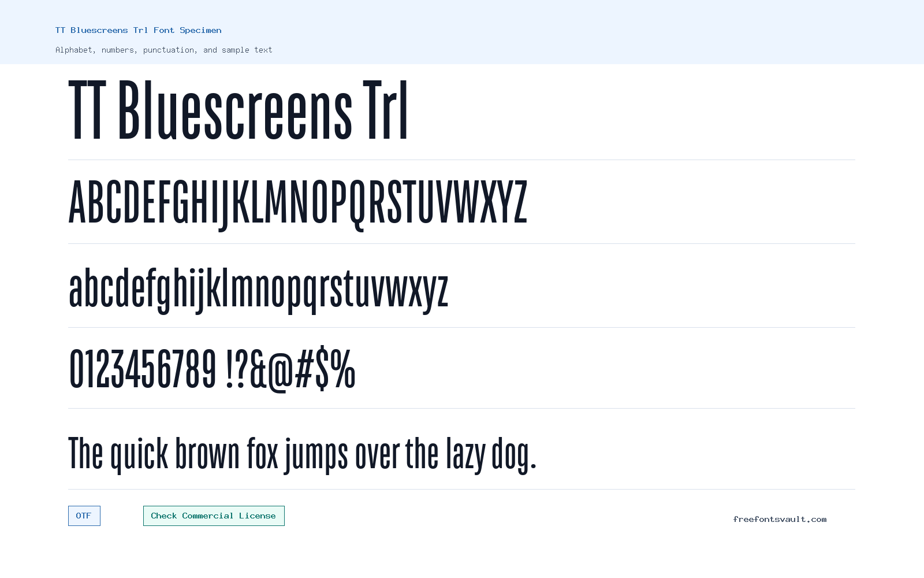Click the subtitle 'Alphabet, numbers, punctuation, and sample text'
924x578 pixels.
coord(164,50)
